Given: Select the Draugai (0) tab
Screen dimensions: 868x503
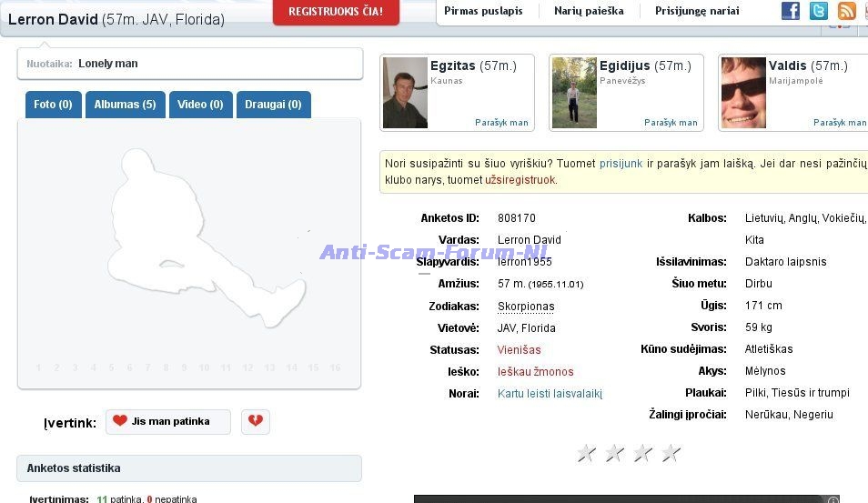Looking at the screenshot, I should click(273, 105).
